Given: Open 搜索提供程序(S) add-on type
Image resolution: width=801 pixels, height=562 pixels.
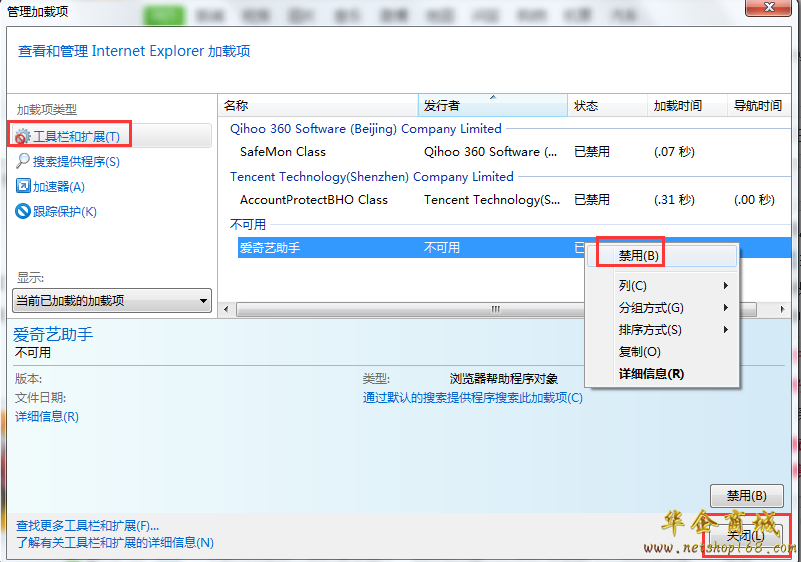Looking at the screenshot, I should pos(76,162).
